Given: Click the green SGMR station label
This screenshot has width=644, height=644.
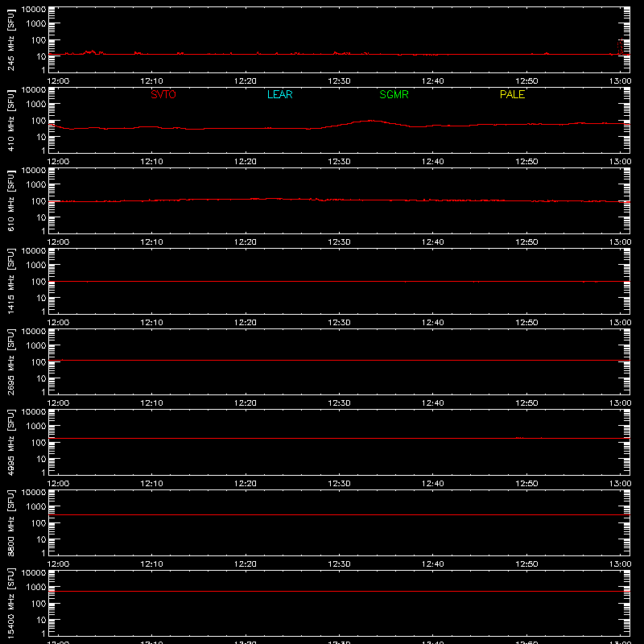Looking at the screenshot, I should 394,94.
